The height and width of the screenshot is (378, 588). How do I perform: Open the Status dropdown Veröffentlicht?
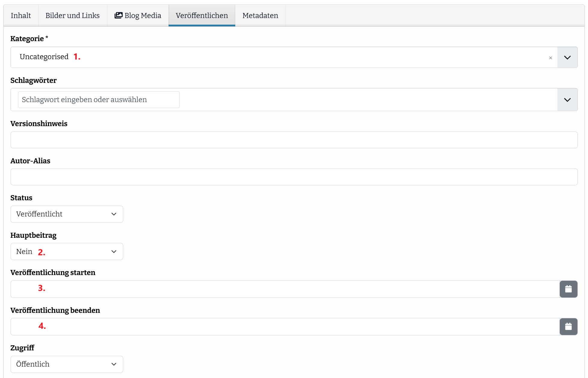tap(67, 214)
